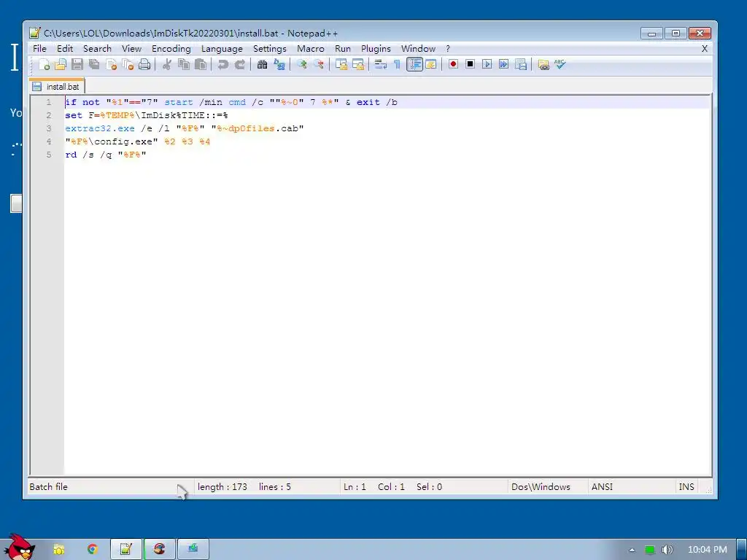This screenshot has width=747, height=560.
Task: Toggle INS insert mode in status bar
Action: click(x=686, y=486)
